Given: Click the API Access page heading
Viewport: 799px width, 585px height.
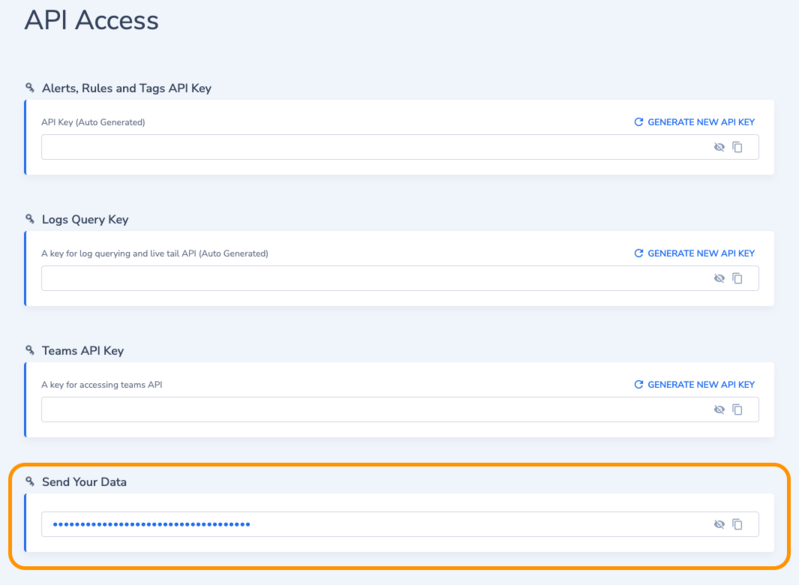Looking at the screenshot, I should 91,20.
